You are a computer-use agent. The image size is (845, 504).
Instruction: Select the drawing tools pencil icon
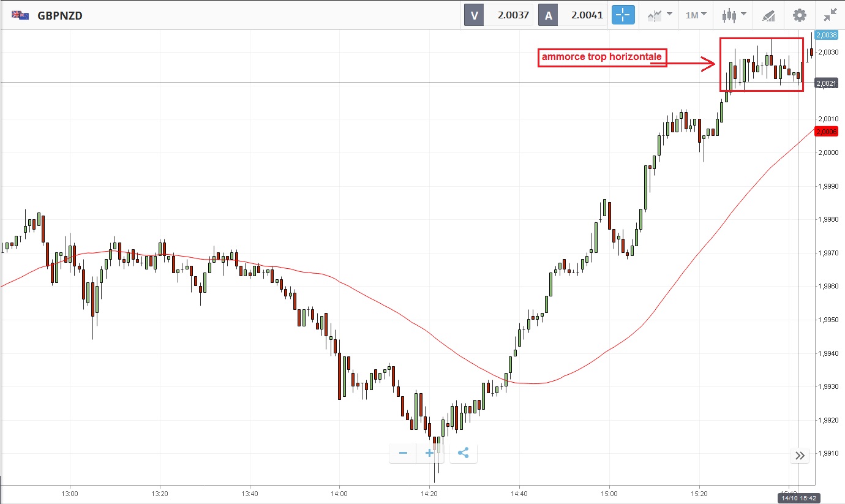[768, 15]
